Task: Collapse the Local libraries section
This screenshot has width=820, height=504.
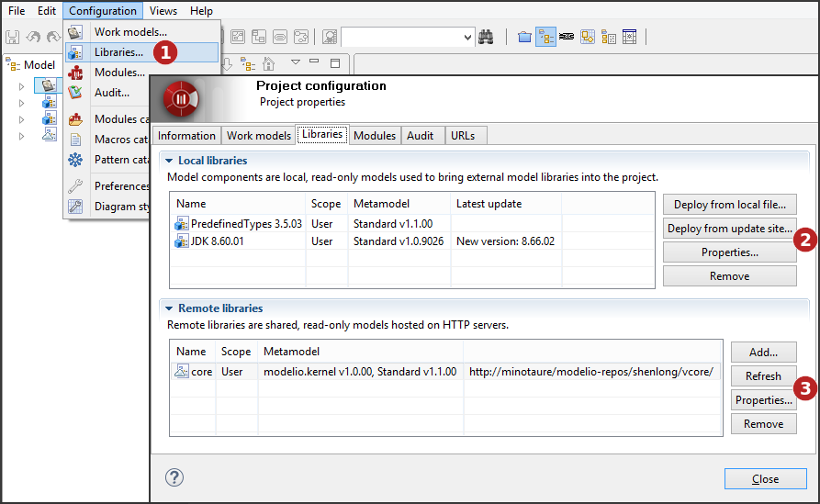Action: (x=169, y=161)
